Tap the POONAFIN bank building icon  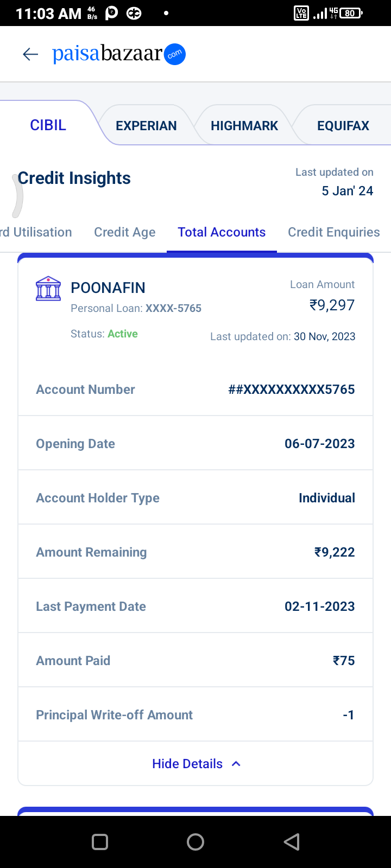(x=48, y=288)
